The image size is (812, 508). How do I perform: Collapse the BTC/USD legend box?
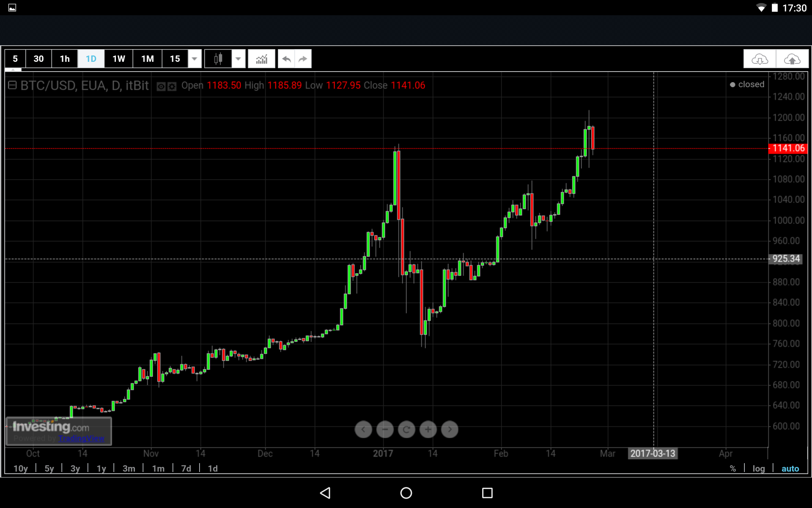[x=12, y=86]
